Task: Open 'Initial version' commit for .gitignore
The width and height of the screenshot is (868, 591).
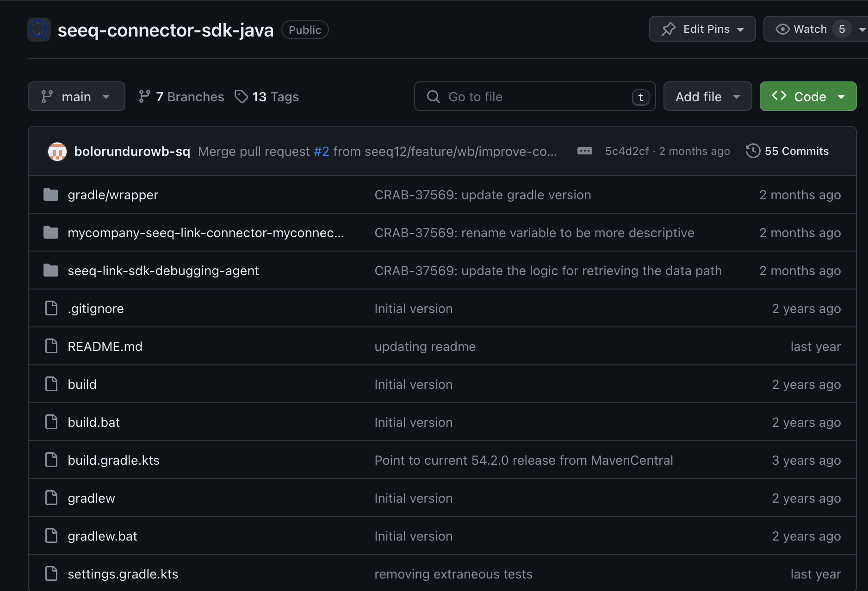Action: 413,308
